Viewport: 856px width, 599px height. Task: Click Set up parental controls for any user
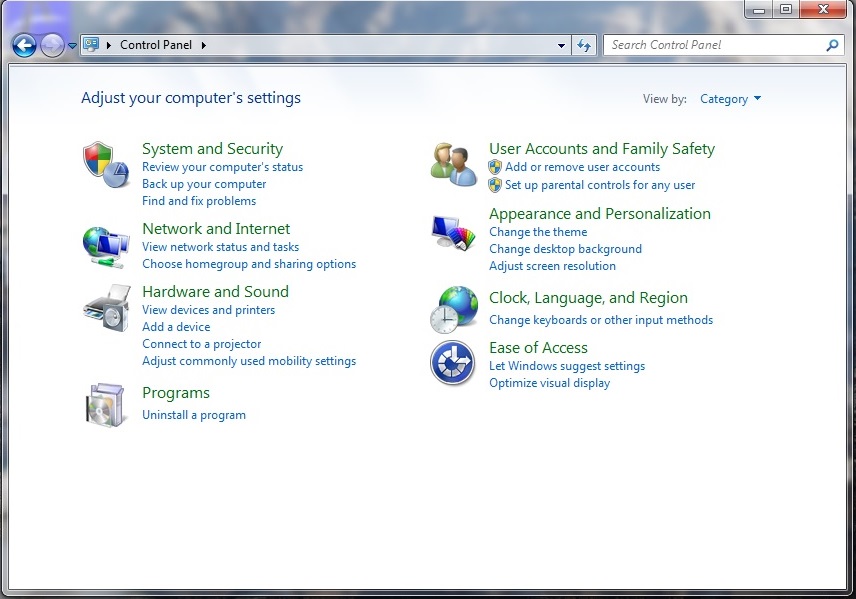(600, 185)
